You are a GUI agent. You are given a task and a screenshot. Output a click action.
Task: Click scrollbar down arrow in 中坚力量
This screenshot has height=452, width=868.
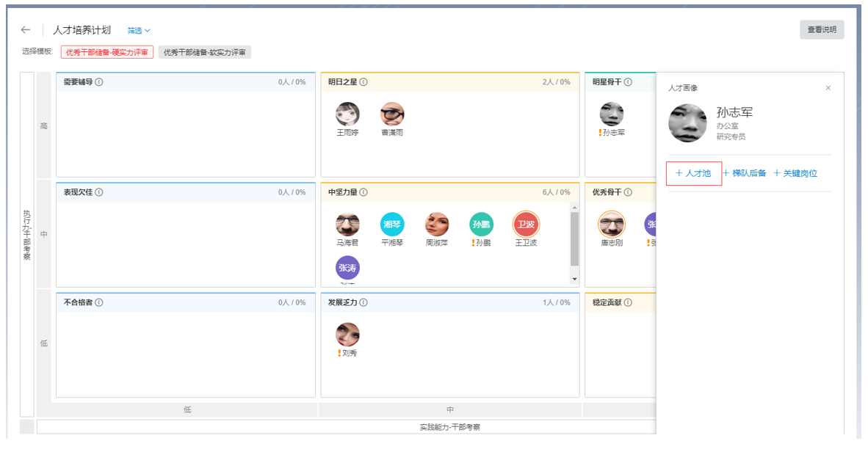[574, 280]
